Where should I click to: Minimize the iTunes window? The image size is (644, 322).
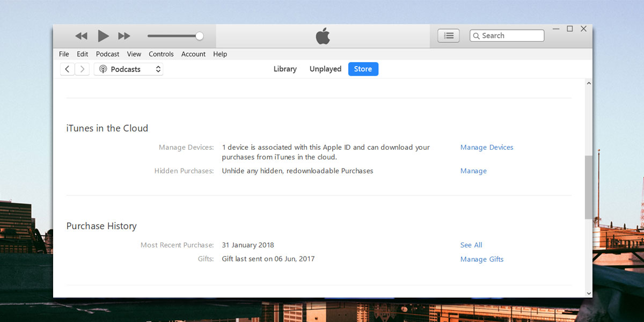click(x=556, y=29)
